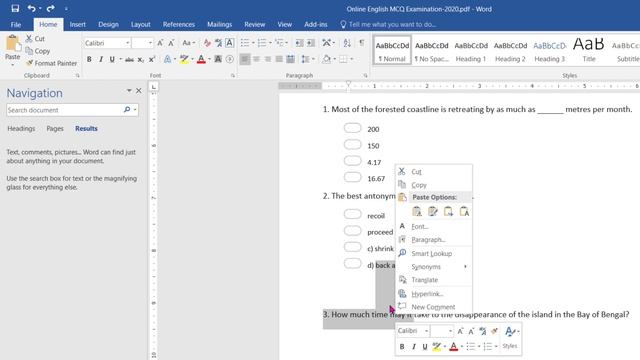
Task: Undo the last action
Action: 31,9
